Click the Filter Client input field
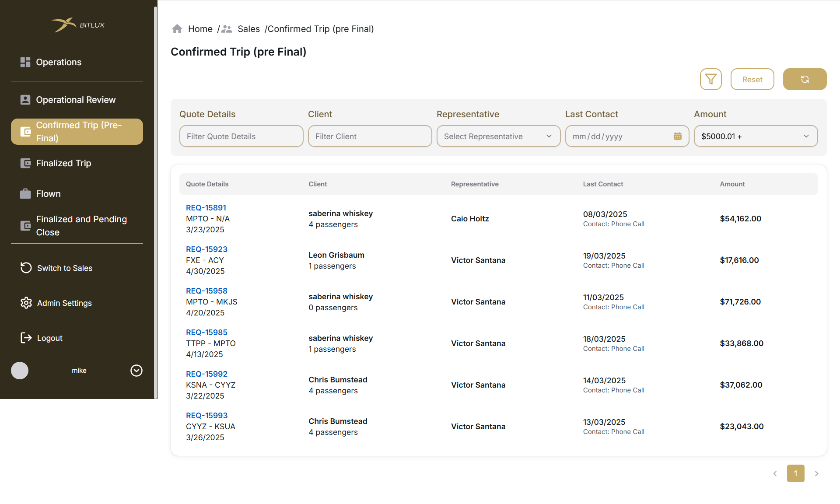The image size is (840, 504). click(370, 136)
